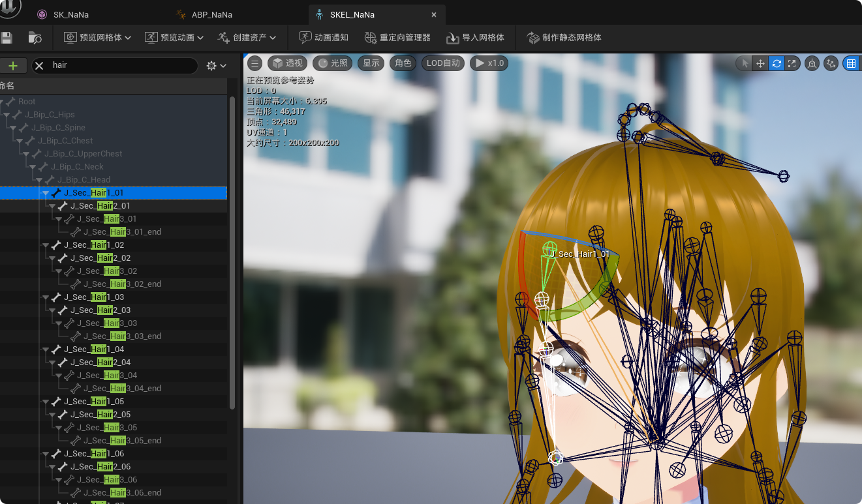862x504 pixels.
Task: Activate the scale gizmo tool
Action: (x=792, y=63)
